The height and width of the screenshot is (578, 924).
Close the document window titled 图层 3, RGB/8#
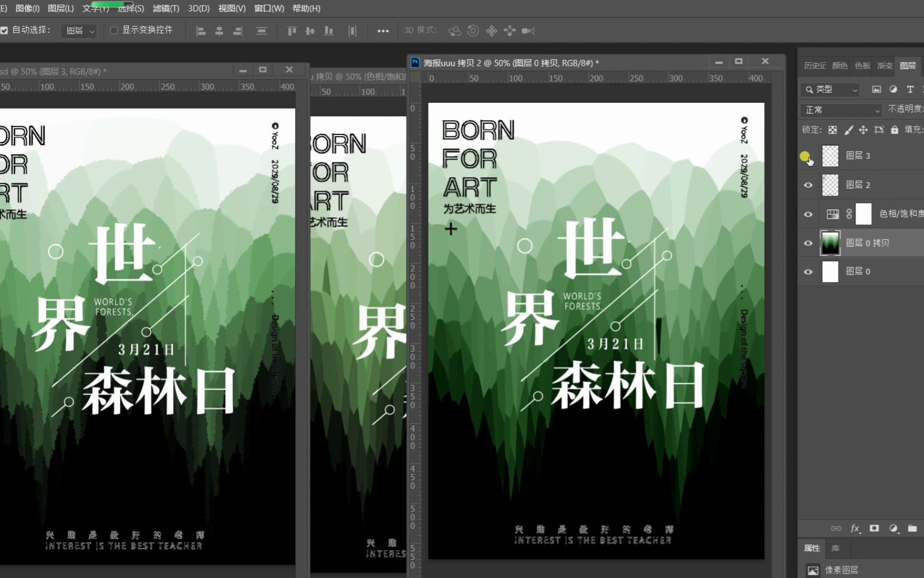(289, 70)
